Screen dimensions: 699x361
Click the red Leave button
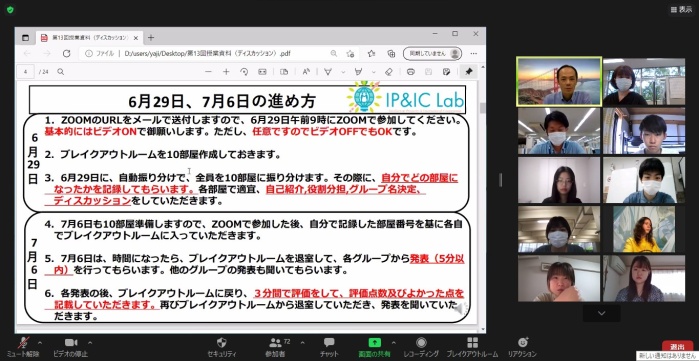(x=677, y=346)
